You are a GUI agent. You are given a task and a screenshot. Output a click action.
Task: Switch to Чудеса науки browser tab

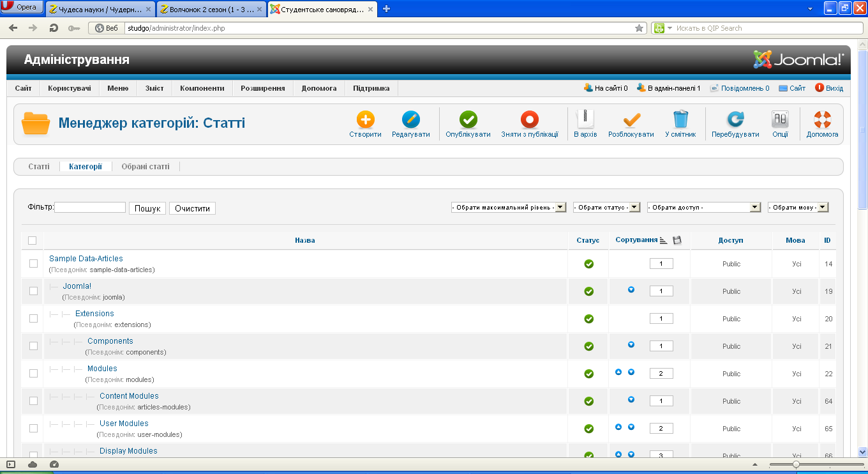tap(100, 9)
